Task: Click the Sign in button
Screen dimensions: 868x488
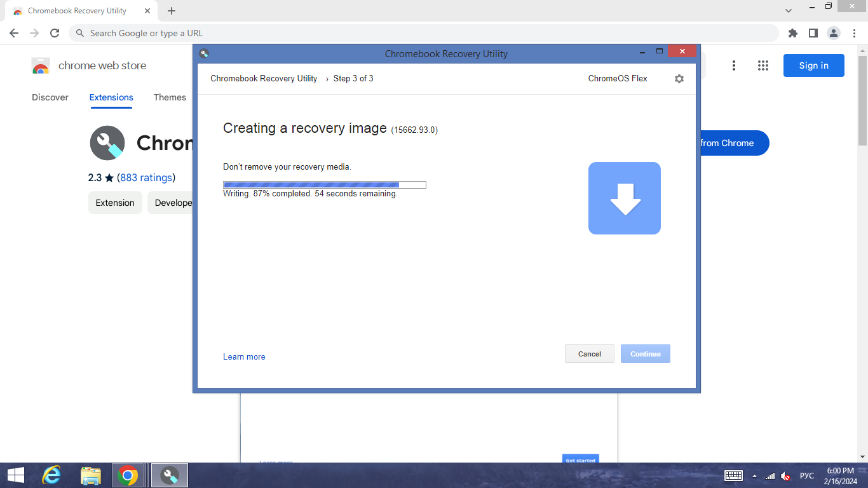Action: [814, 65]
